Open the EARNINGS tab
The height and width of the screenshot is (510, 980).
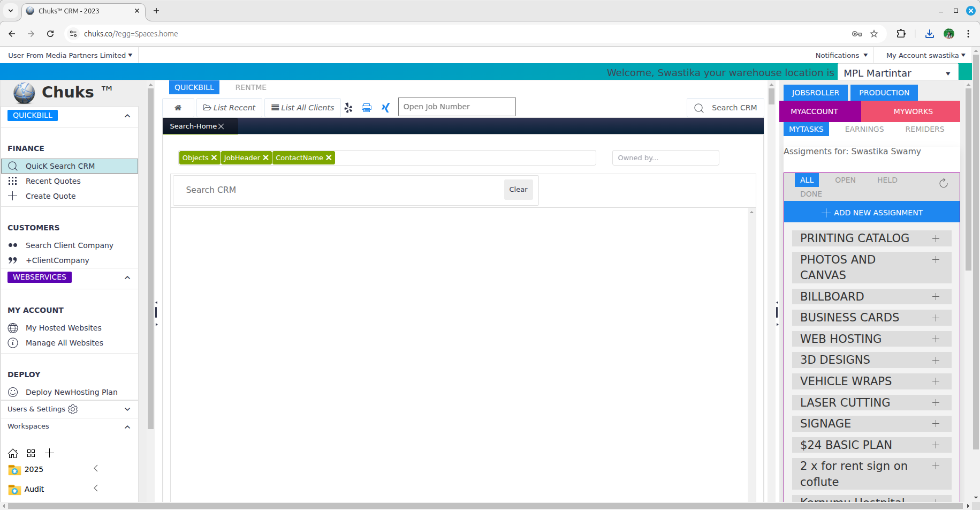click(864, 129)
